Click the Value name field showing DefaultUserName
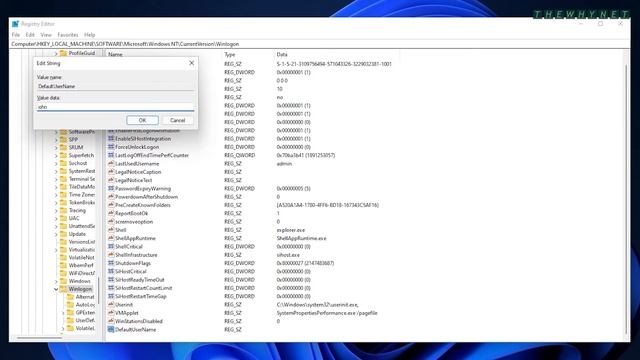640x360 pixels. (x=115, y=86)
